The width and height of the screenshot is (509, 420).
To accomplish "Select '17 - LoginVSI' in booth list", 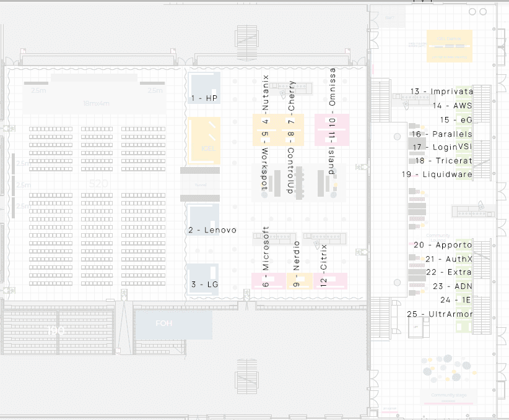I will coord(443,147).
